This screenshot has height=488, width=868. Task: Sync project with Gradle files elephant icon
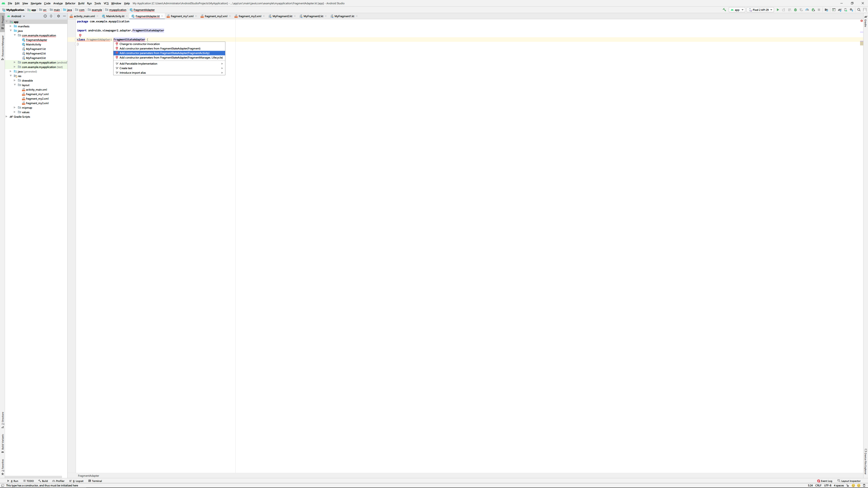(x=840, y=10)
